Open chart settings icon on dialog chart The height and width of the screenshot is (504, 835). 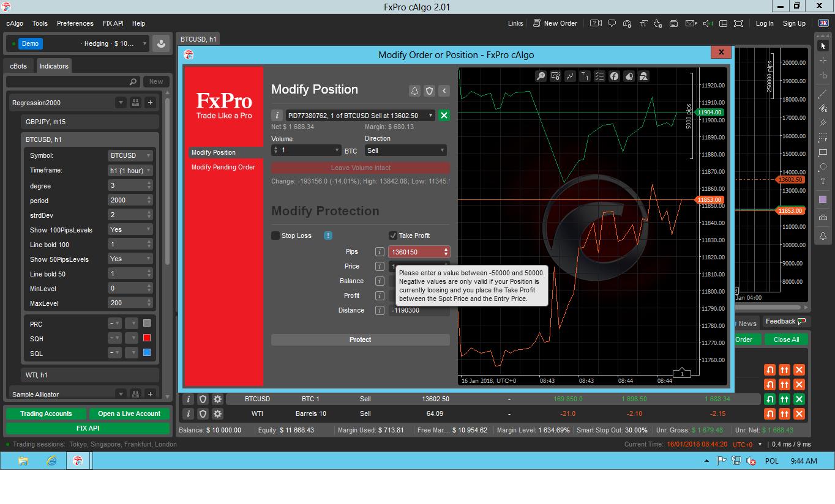[x=555, y=76]
